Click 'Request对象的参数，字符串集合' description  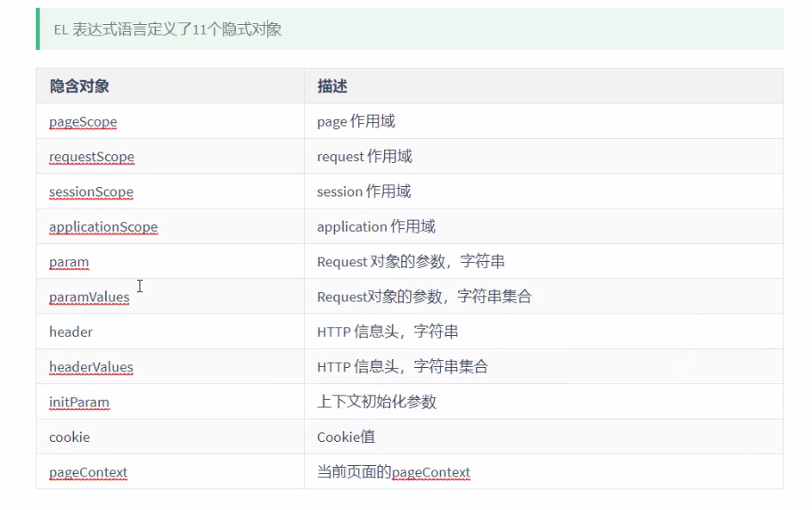click(425, 297)
